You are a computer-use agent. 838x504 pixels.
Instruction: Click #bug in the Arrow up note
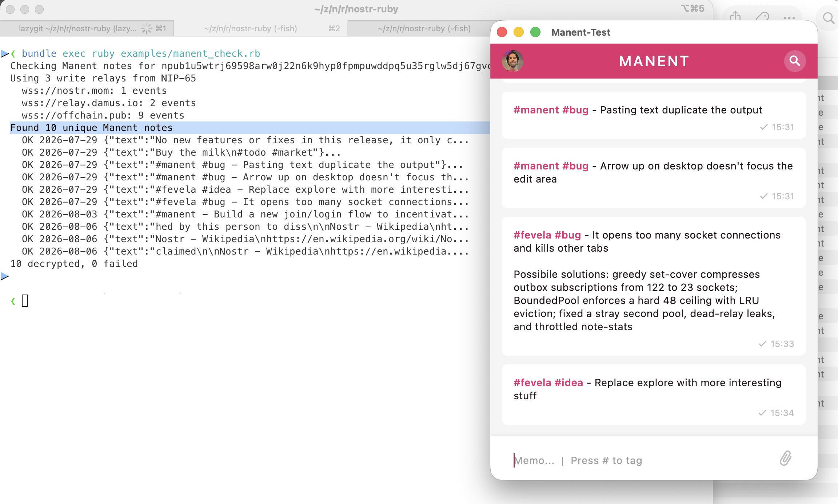(x=575, y=166)
